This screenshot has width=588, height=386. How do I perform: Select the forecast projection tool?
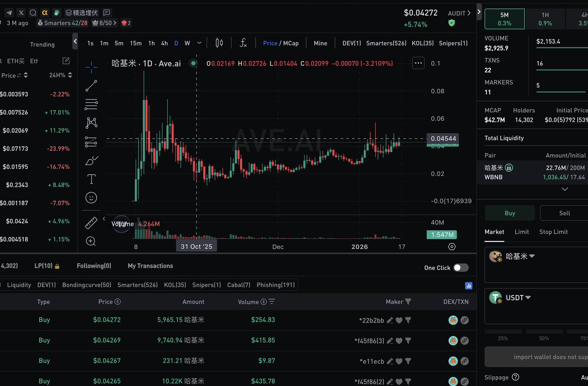coord(91,142)
